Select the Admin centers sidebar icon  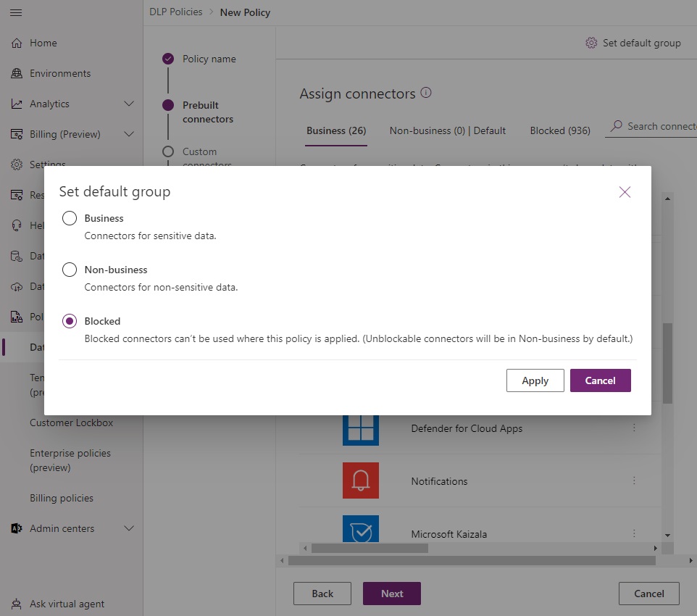(16, 528)
